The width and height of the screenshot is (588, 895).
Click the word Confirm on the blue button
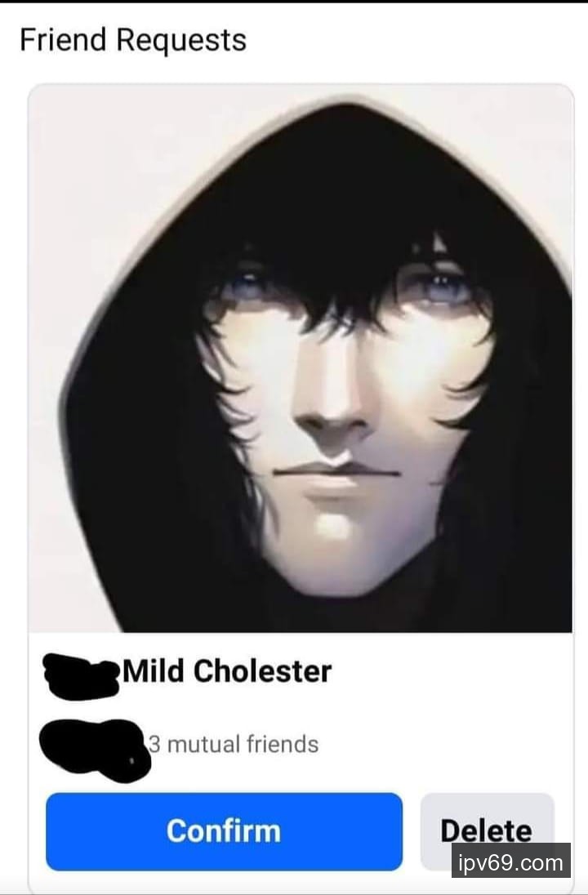(224, 831)
